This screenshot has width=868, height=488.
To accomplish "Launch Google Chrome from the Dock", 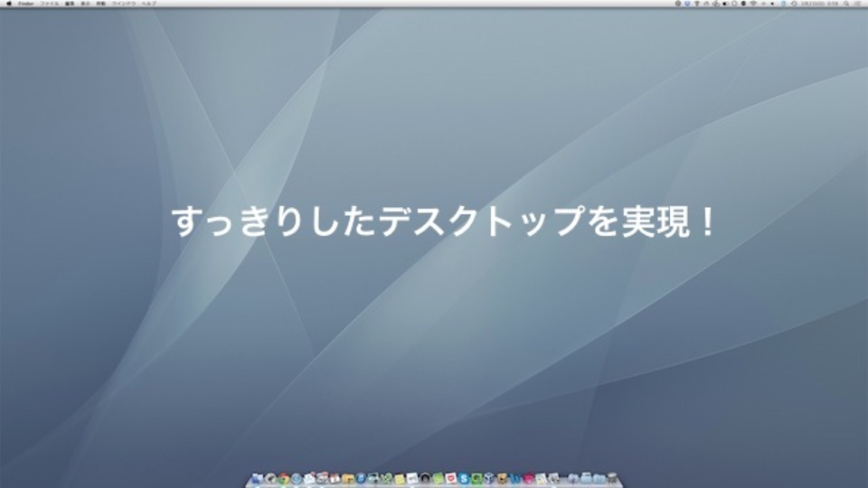I will (x=284, y=478).
